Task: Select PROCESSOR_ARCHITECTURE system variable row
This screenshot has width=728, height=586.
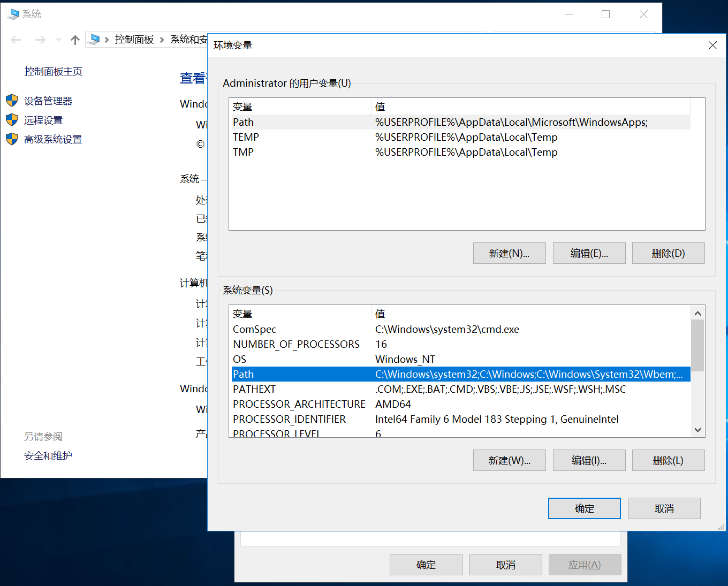Action: click(461, 404)
